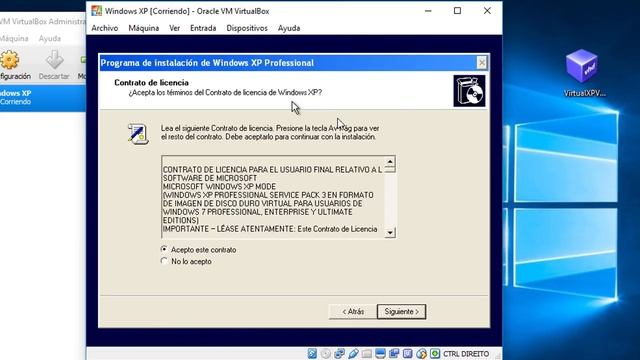The height and width of the screenshot is (360, 640).
Task: Open Ayuda menu in VirtualBox Manager window
Action: tap(49, 38)
